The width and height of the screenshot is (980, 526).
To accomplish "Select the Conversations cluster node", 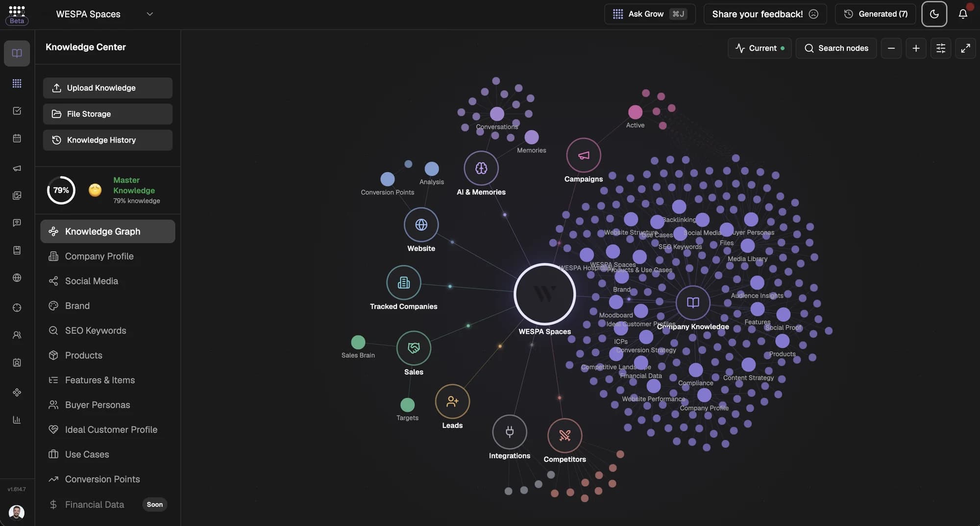I will click(x=497, y=114).
